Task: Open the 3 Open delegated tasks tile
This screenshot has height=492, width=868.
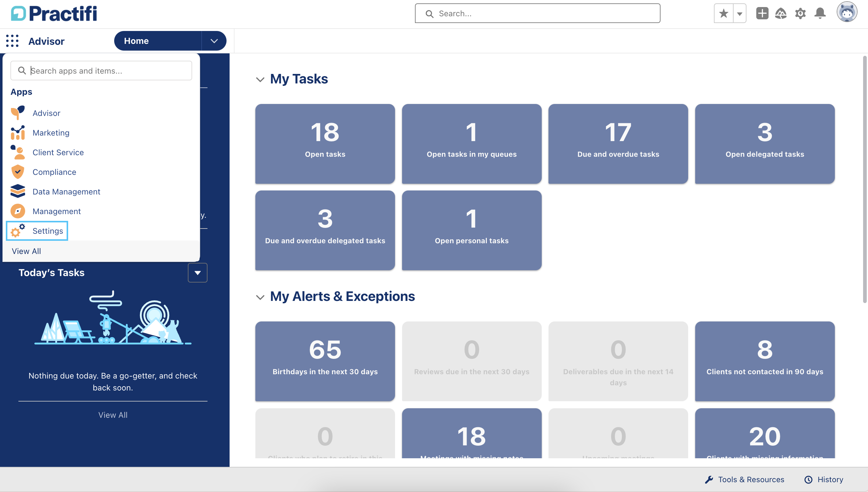Action: point(765,144)
